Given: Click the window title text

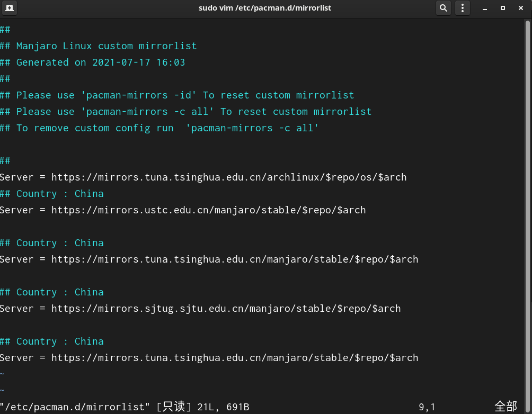Looking at the screenshot, I should coord(264,8).
